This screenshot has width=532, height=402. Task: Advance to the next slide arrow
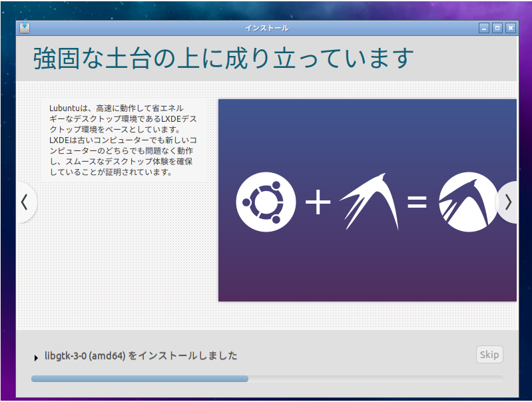[x=507, y=202]
